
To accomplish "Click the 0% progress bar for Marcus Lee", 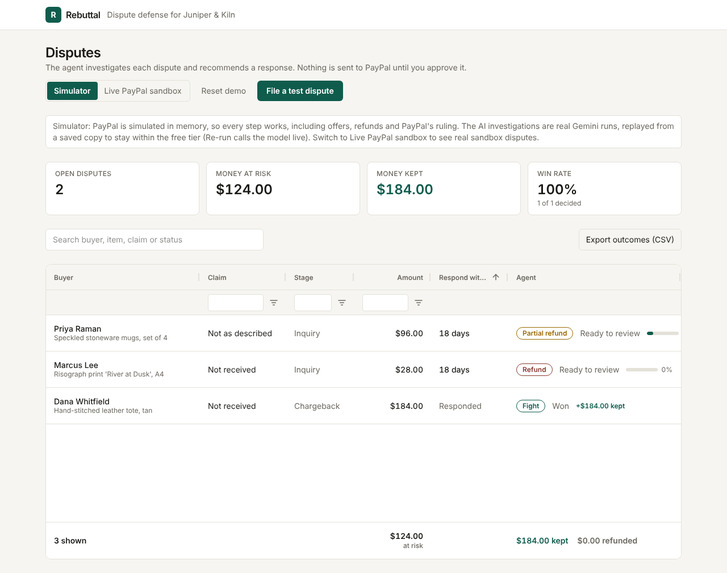I will click(x=642, y=369).
